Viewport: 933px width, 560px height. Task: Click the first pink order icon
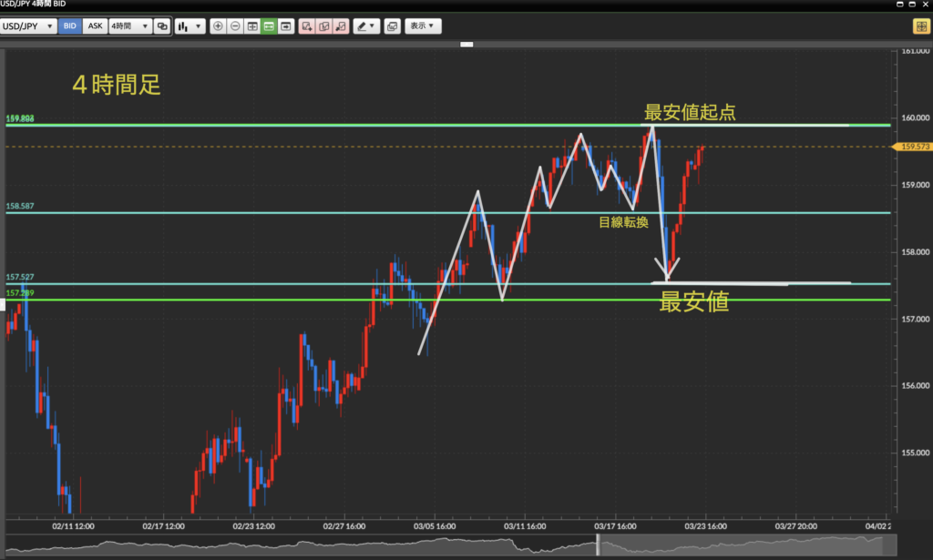[307, 26]
